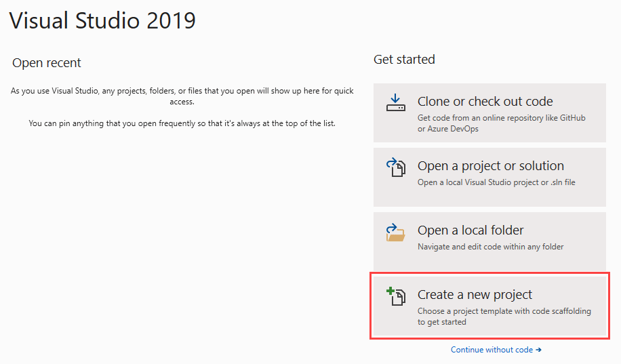621x364 pixels.
Task: Click the "Open recent" heading
Action: point(47,63)
